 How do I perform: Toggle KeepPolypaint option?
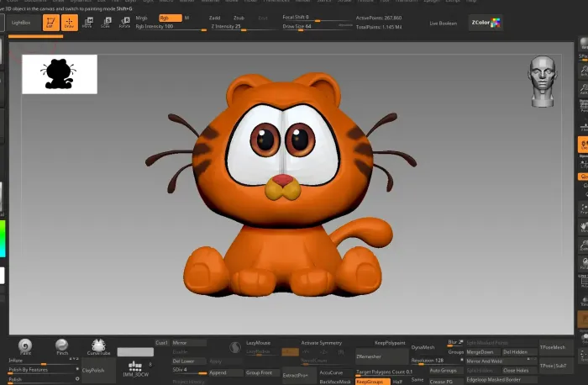pos(390,343)
